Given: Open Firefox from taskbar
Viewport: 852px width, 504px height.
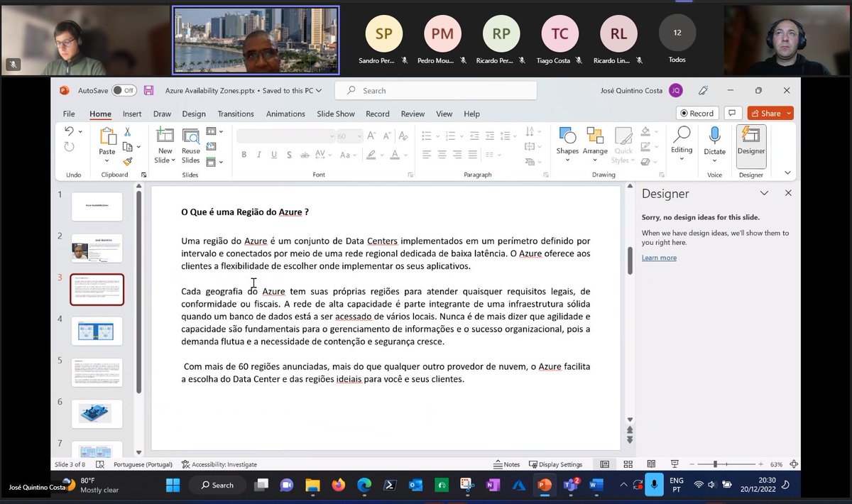Looking at the screenshot, I should coord(338,485).
